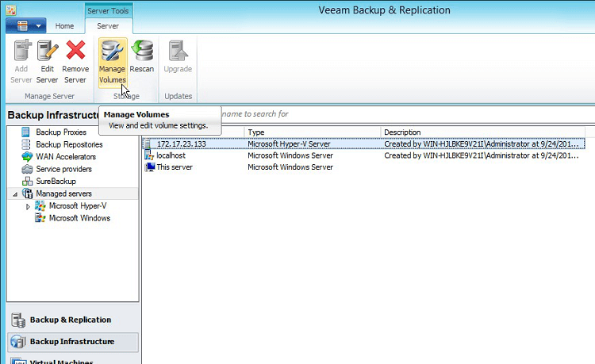Select the Backup Proxies icon in tree
The width and height of the screenshot is (595, 364).
click(x=25, y=132)
